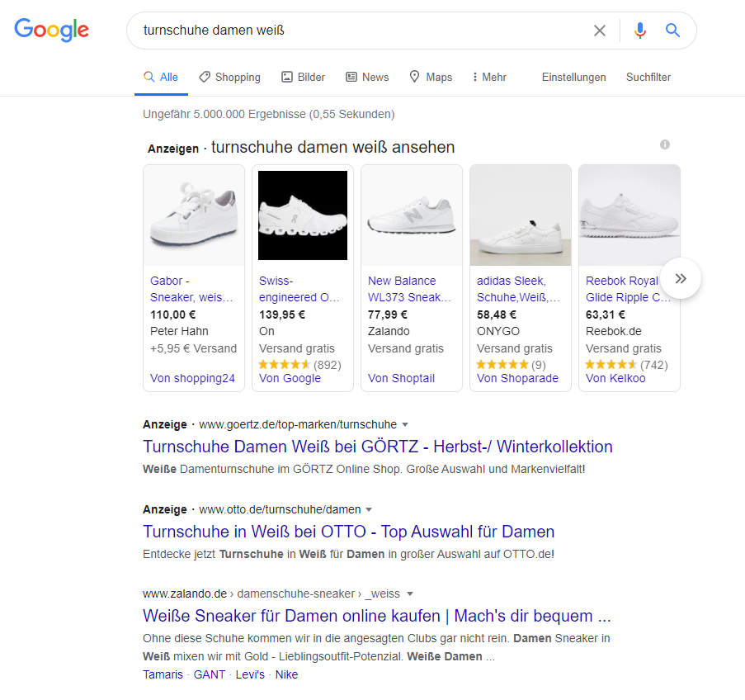Open On Swiss-engineered shoe image

pyautogui.click(x=303, y=215)
